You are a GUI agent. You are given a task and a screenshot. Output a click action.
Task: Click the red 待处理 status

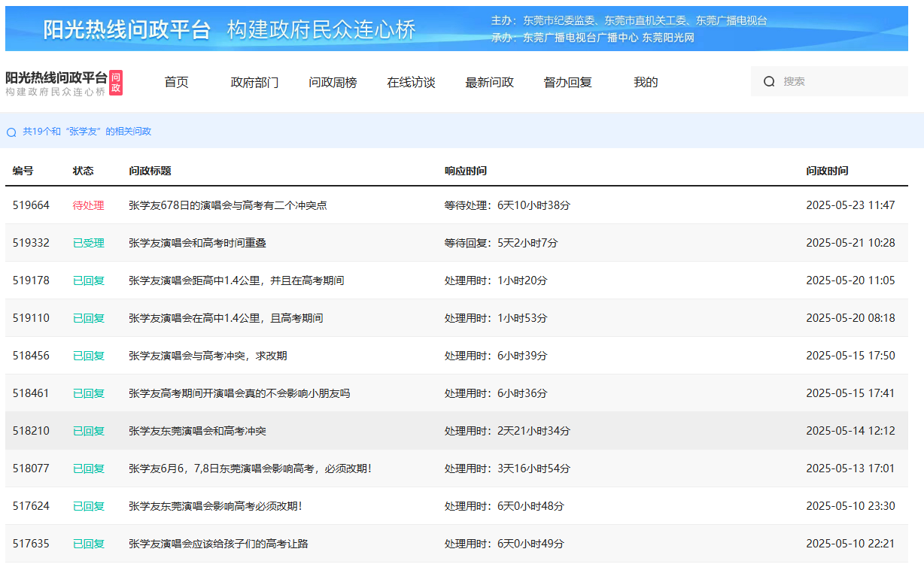88,205
